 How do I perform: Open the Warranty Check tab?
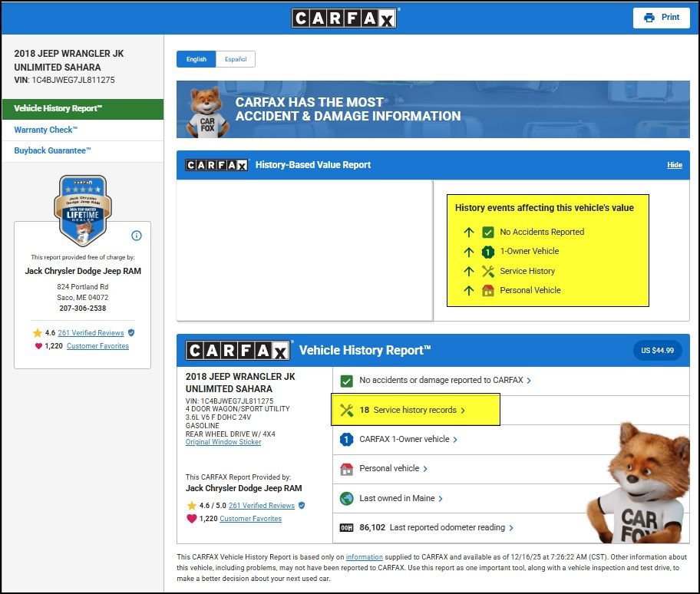coord(45,130)
